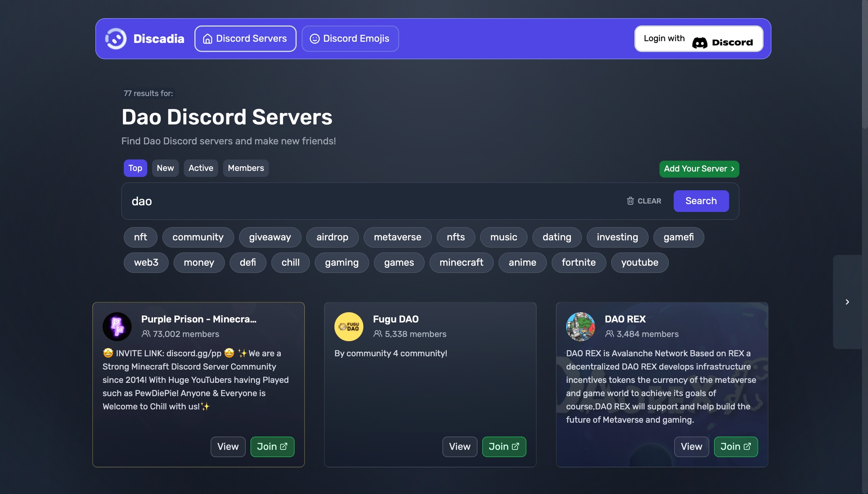
Task: Click the Discadia logo icon
Action: click(x=115, y=39)
